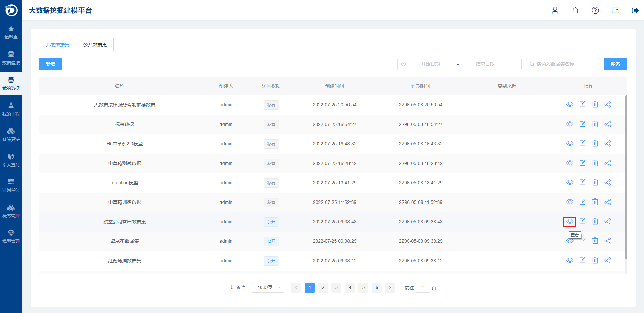View 中草药训练数据 eye icon
This screenshot has width=644, height=313.
(x=570, y=202)
